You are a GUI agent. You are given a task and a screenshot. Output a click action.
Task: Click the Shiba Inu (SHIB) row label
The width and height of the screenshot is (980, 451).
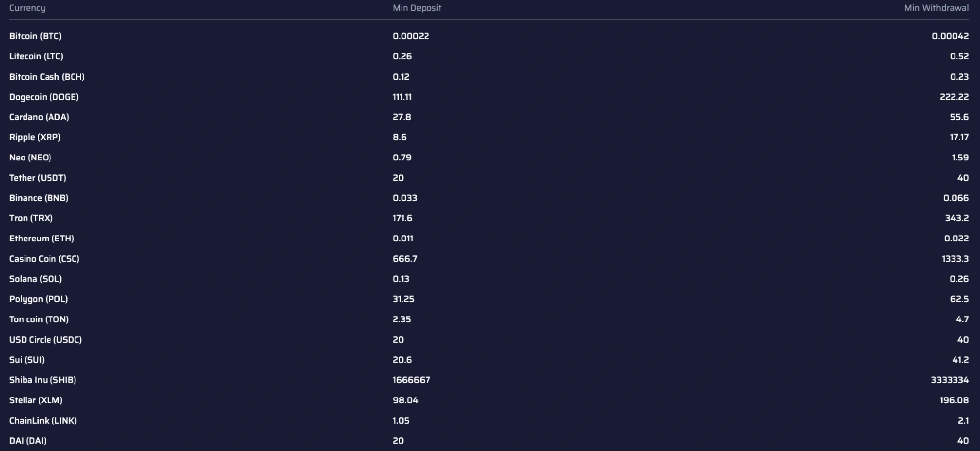(43, 380)
